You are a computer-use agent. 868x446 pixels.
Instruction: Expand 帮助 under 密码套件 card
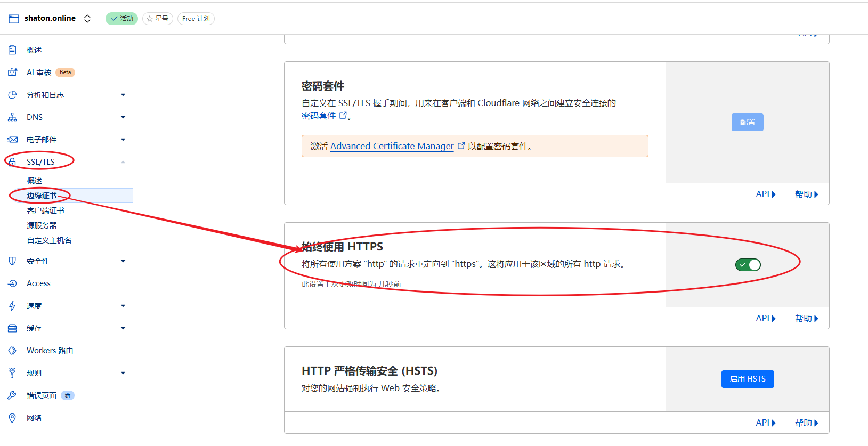(x=807, y=194)
